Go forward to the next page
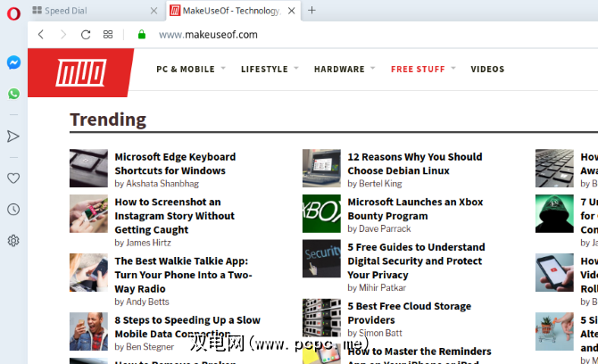The height and width of the screenshot is (364, 598). point(63,35)
